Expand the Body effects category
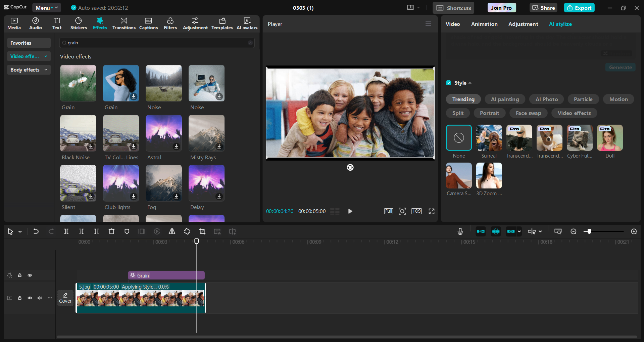The width and height of the screenshot is (644, 342). tap(29, 70)
